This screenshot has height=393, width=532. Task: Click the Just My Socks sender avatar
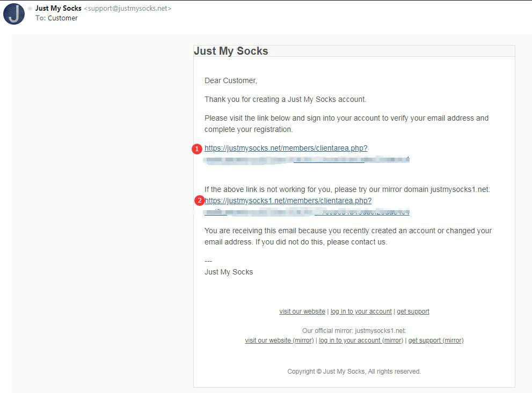(14, 14)
